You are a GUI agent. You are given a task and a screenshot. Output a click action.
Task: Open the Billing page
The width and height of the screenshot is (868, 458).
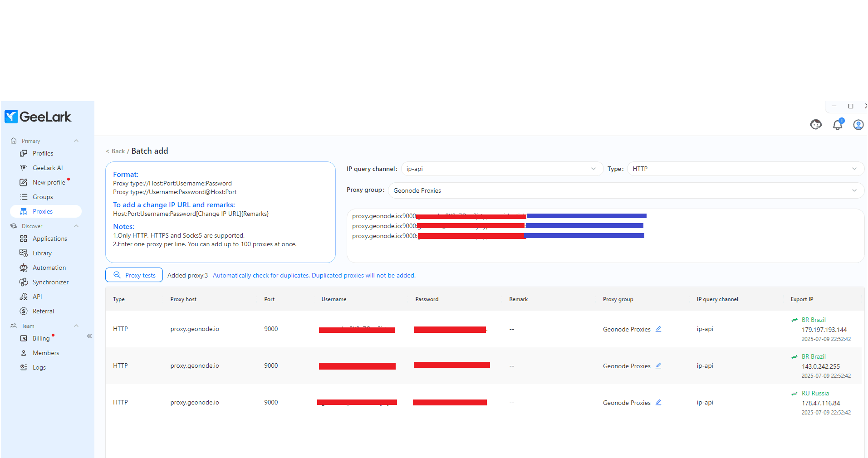point(41,338)
